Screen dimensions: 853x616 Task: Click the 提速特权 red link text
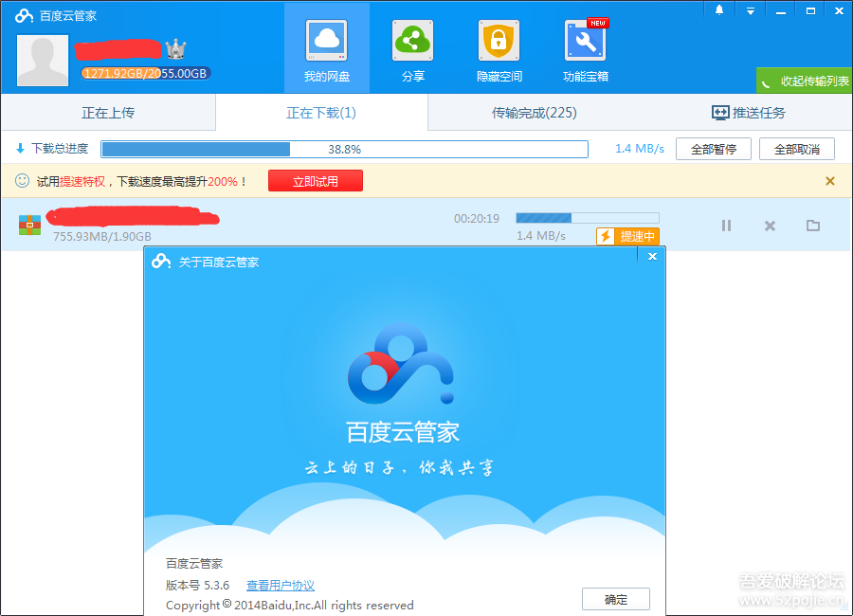82,181
